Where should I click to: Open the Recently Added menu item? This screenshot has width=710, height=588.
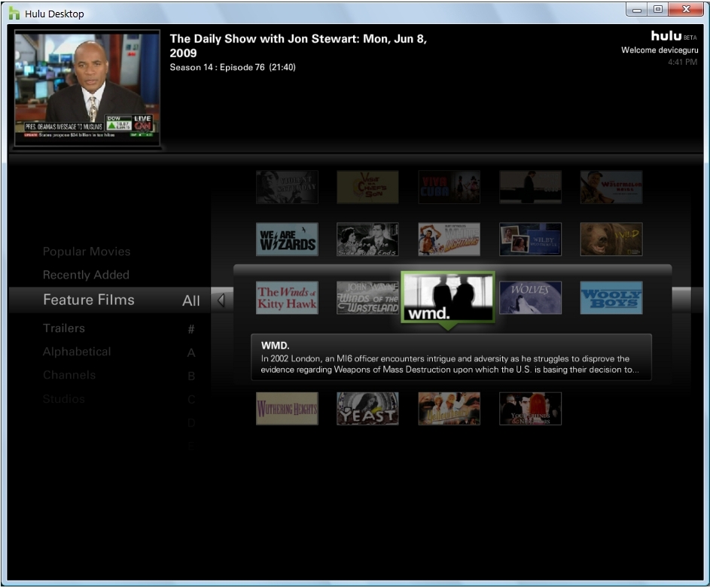tap(86, 275)
